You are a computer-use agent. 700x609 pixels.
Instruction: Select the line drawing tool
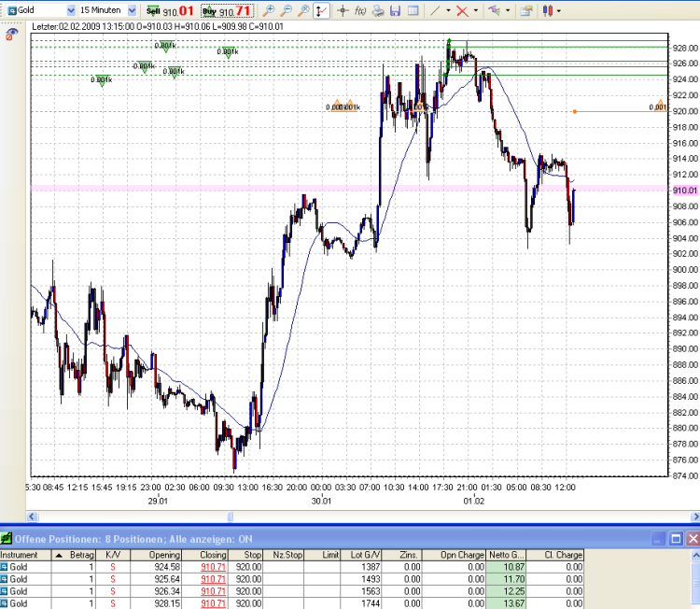click(x=435, y=10)
